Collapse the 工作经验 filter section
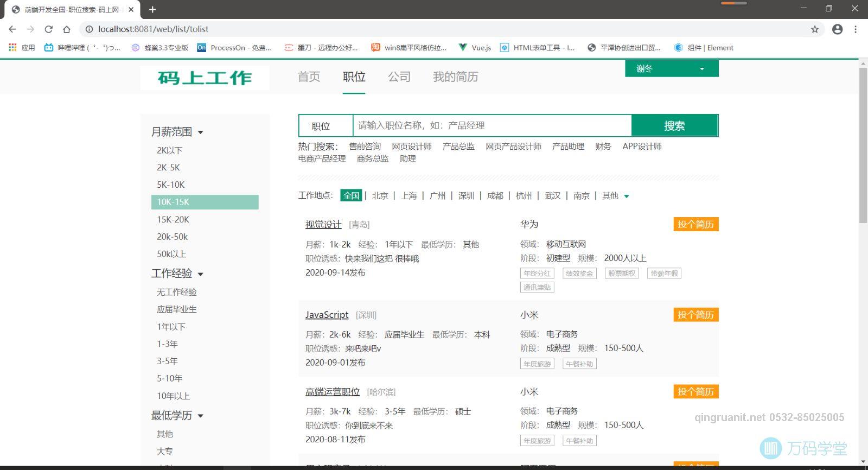 coord(177,274)
